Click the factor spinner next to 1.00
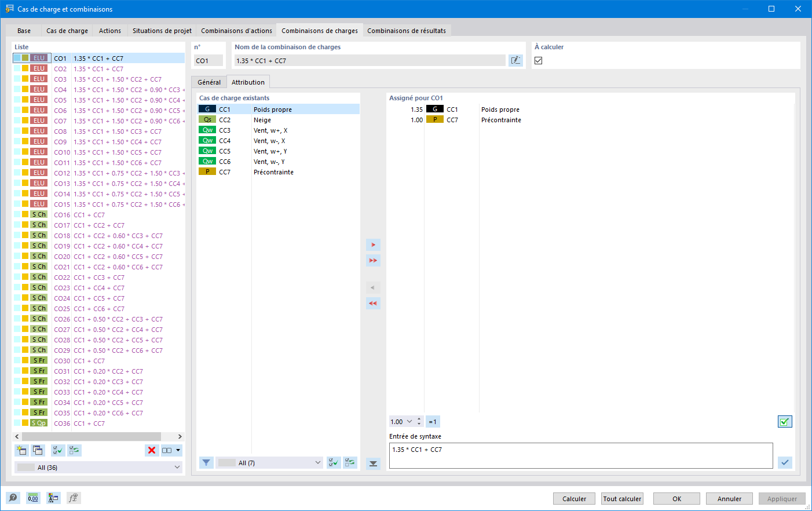This screenshot has height=511, width=812. coord(419,422)
